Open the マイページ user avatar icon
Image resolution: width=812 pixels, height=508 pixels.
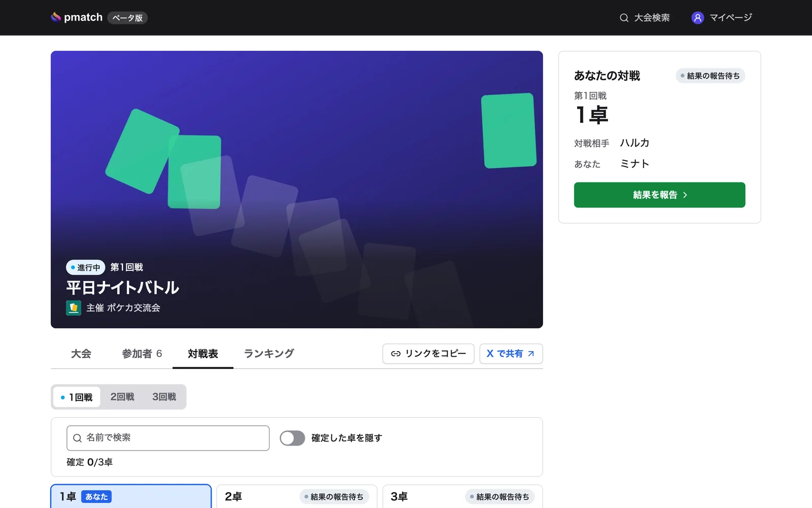pyautogui.click(x=698, y=18)
